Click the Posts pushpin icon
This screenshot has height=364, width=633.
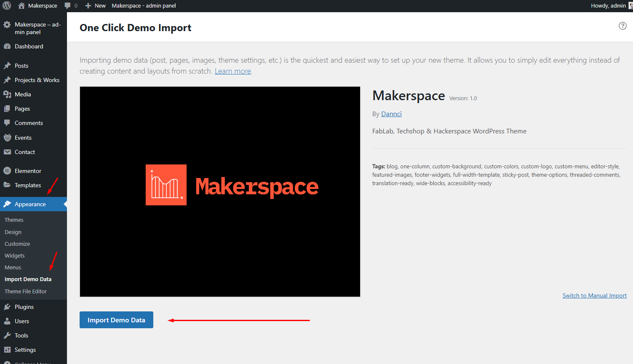7,66
